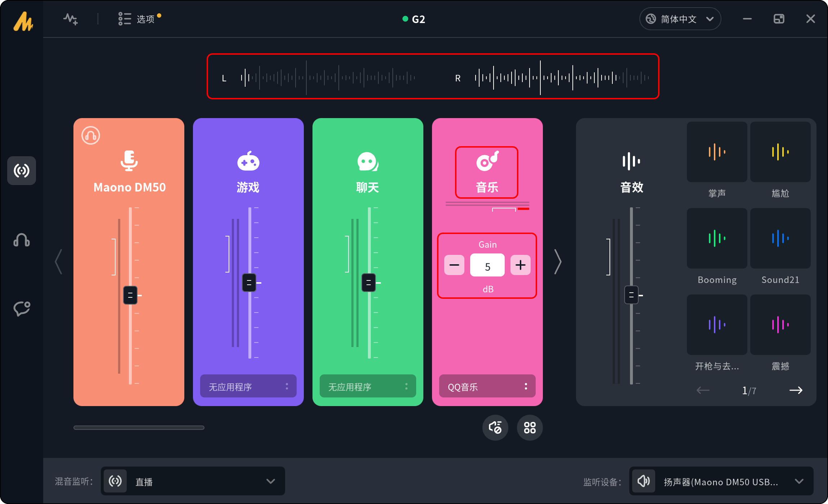828x504 pixels.
Task: Open the 简体中文 language dropdown
Action: (680, 19)
